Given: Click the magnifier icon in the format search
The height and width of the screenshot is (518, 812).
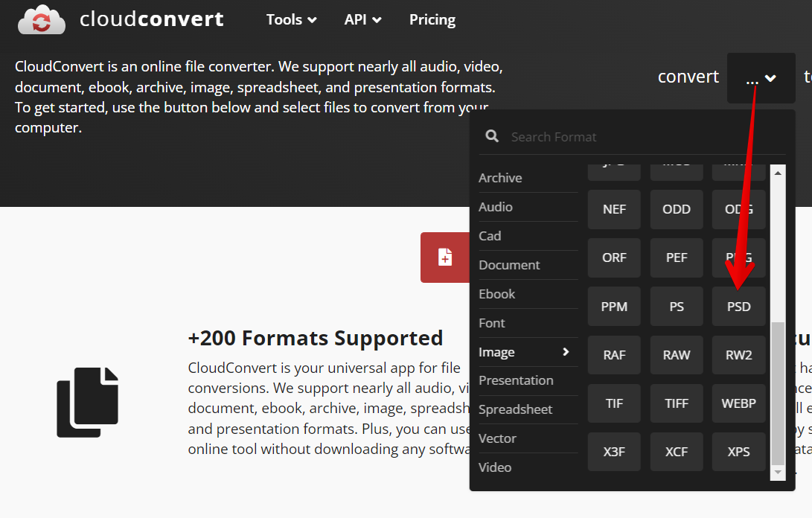Looking at the screenshot, I should [x=492, y=136].
